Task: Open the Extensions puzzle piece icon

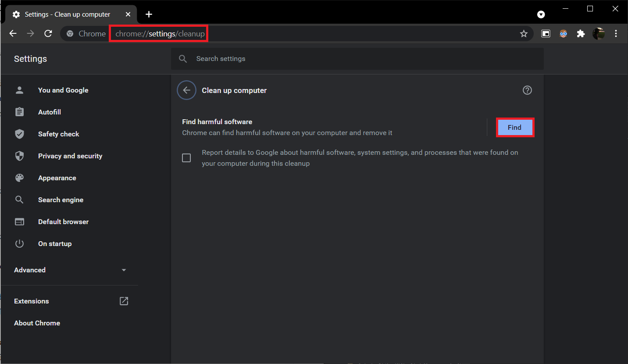Action: coord(581,34)
